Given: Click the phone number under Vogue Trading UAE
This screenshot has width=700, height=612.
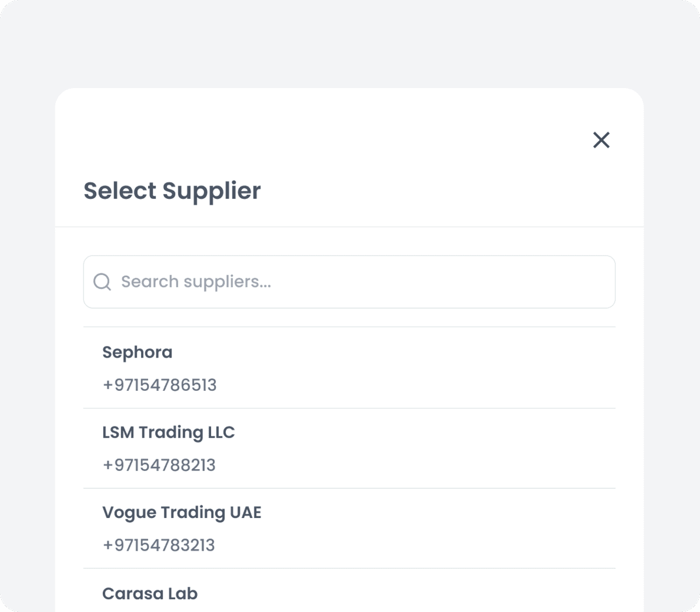Looking at the screenshot, I should [158, 545].
